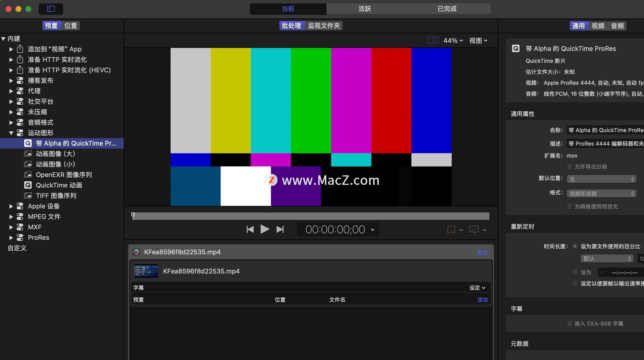Switch to the 已完成 tab
Screen dimensions: 644x360
coord(447,9)
